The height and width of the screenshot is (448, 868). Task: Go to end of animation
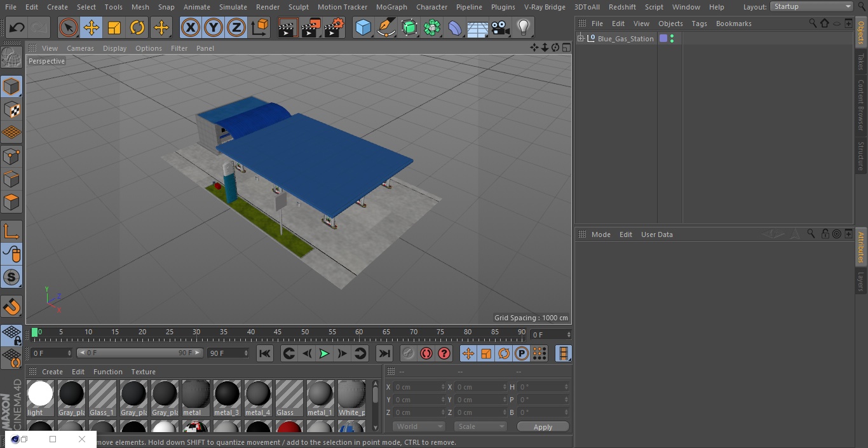click(384, 353)
